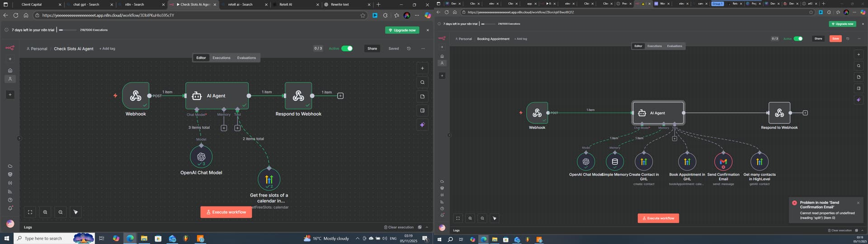The height and width of the screenshot is (244, 868).
Task: Open Get free slots of a calendar node
Action: pyautogui.click(x=269, y=179)
